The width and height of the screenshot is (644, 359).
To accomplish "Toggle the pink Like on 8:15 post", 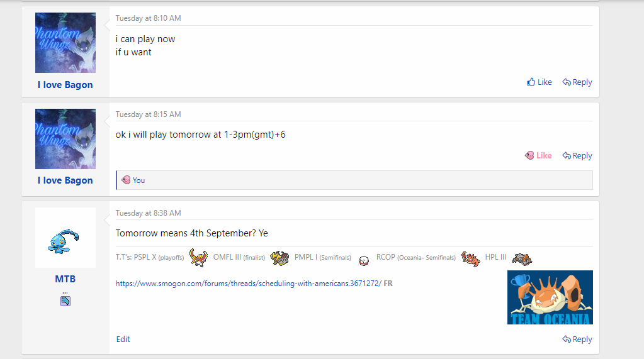I will [538, 155].
